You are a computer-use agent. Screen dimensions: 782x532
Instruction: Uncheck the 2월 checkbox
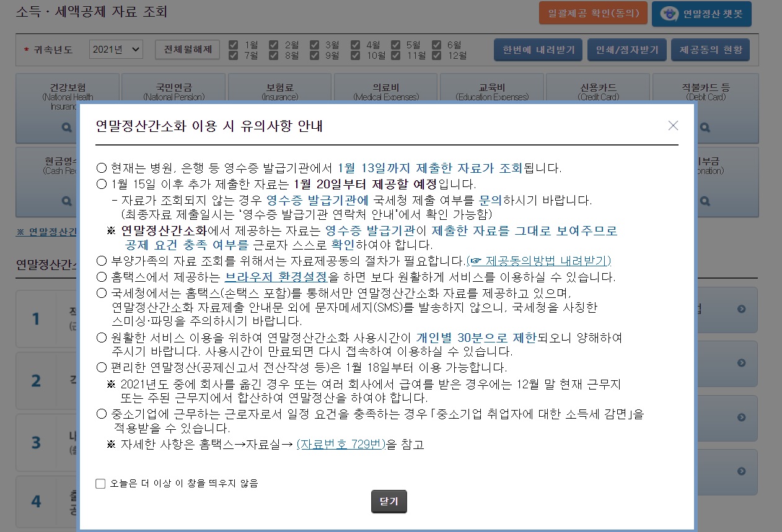[x=273, y=45]
